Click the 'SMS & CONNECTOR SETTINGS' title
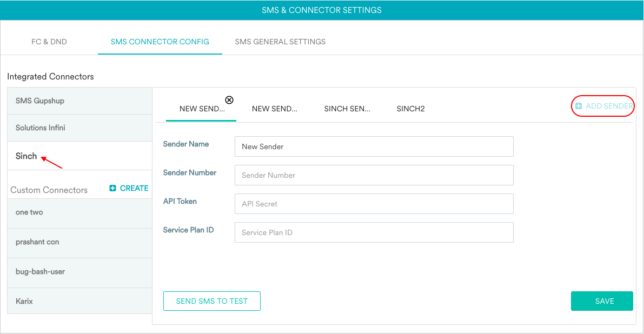 [x=322, y=10]
